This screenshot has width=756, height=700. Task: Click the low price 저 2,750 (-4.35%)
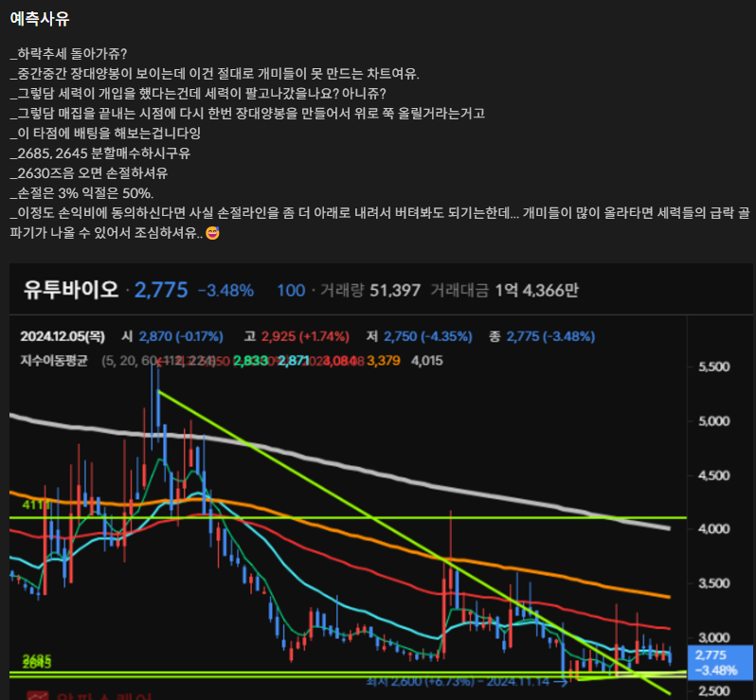419,336
